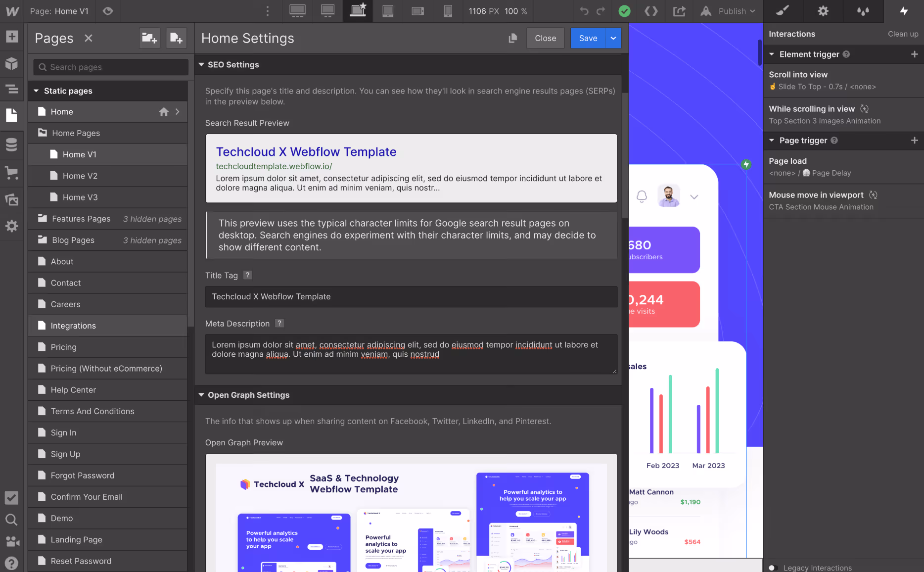Viewport: 924px width, 572px height.
Task: Open the Style panel brush icon
Action: 783,11
